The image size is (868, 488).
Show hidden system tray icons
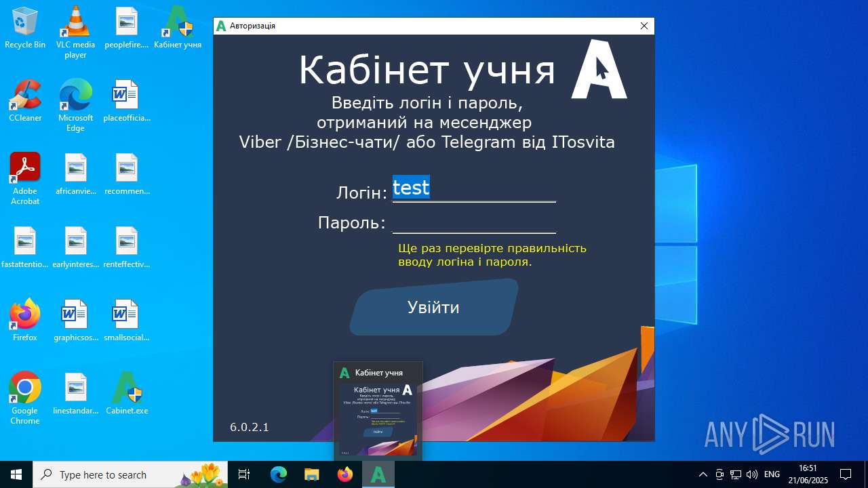click(x=703, y=474)
